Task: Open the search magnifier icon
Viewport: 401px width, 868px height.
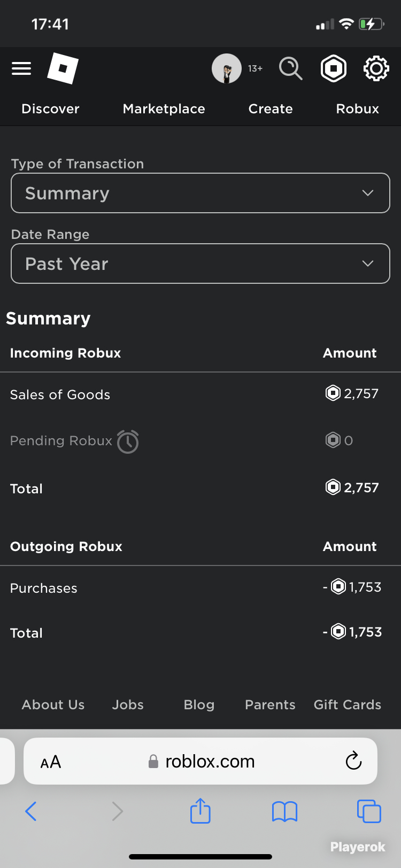Action: (x=291, y=68)
